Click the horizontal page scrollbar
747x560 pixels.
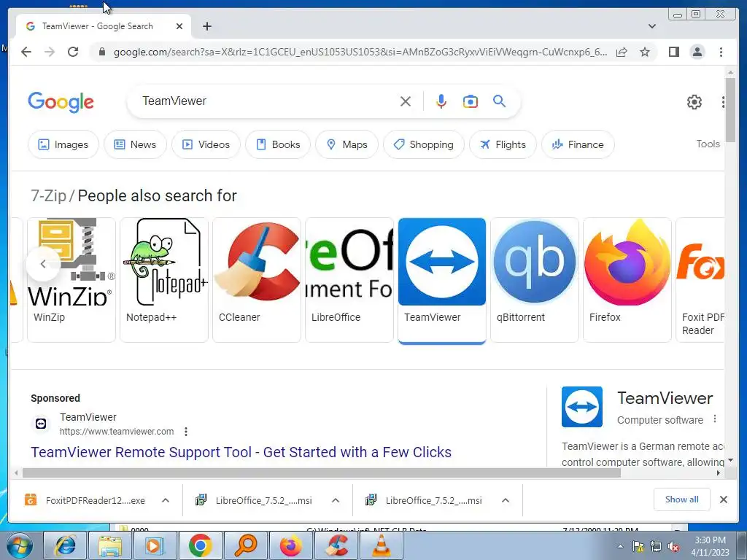tap(322, 472)
